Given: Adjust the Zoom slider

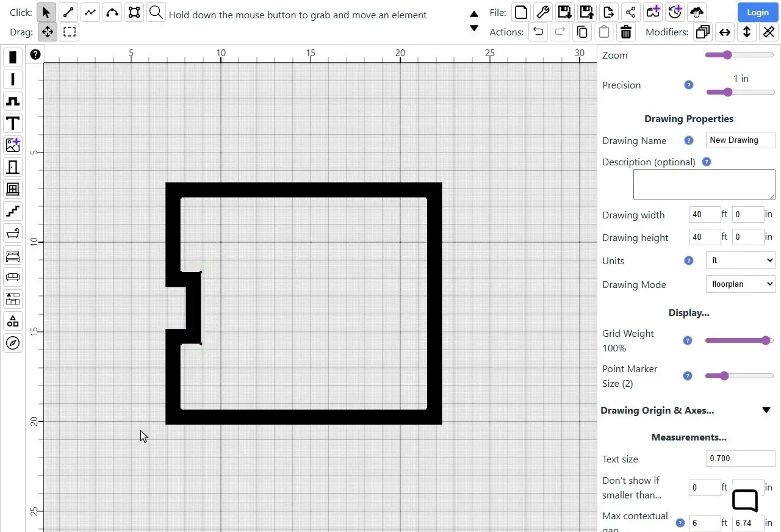Looking at the screenshot, I should tap(740, 55).
